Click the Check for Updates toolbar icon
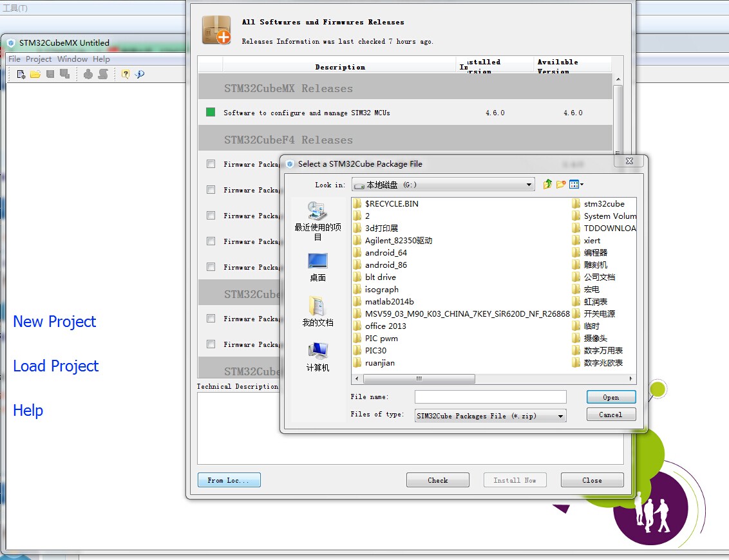The height and width of the screenshot is (560, 729). click(140, 74)
